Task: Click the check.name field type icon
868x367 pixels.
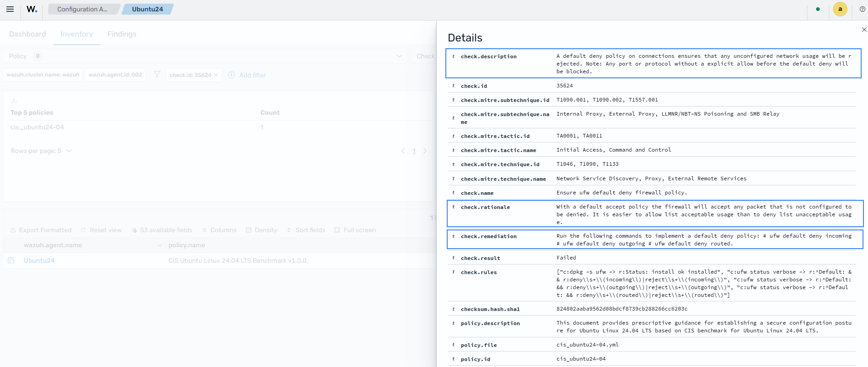Action: click(x=454, y=193)
